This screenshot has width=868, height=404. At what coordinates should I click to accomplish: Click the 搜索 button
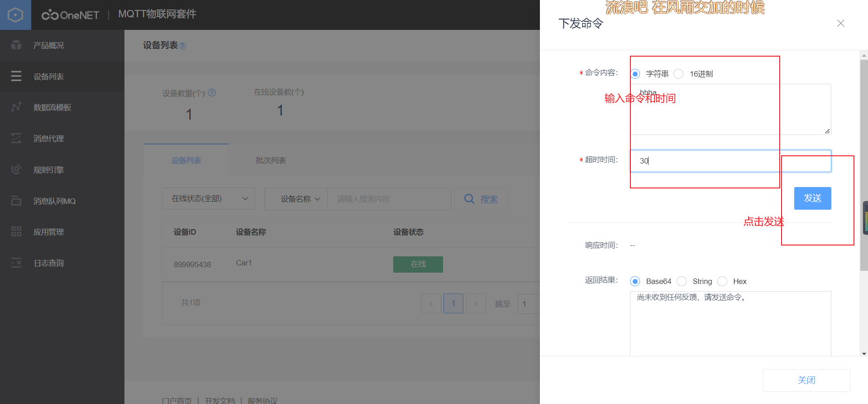481,199
